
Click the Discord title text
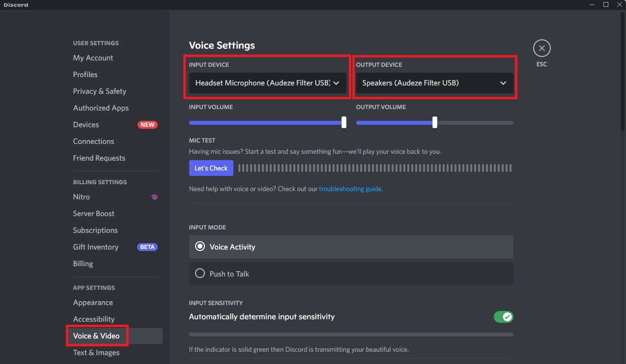click(16, 5)
